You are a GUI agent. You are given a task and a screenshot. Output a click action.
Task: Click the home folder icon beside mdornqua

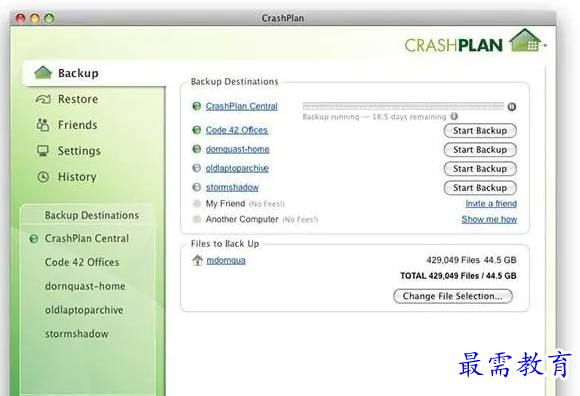click(198, 260)
